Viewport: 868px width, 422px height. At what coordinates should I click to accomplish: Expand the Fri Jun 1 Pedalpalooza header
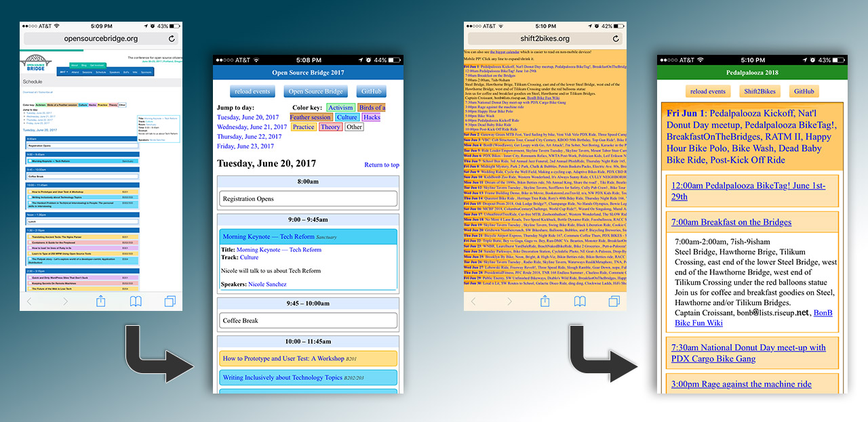[x=751, y=136]
